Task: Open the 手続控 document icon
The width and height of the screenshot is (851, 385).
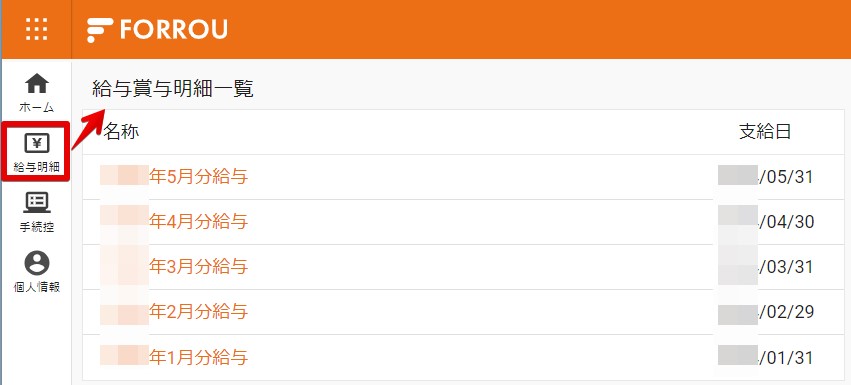Action: tap(37, 203)
